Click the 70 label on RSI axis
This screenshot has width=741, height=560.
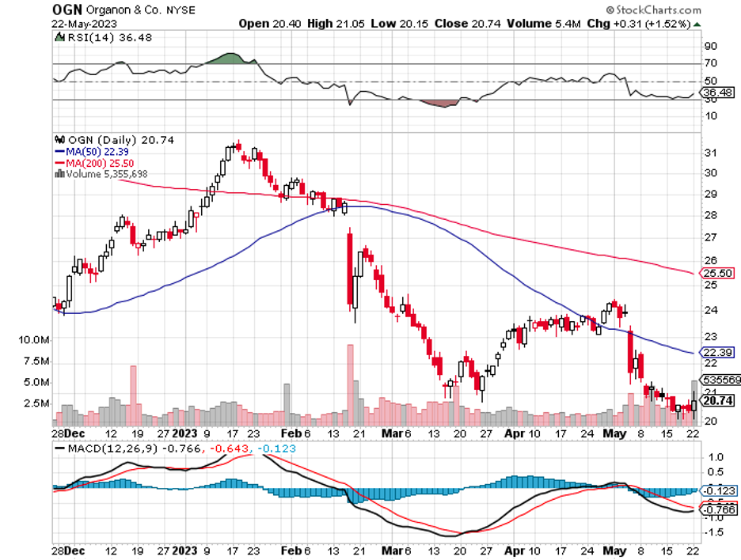click(x=711, y=62)
